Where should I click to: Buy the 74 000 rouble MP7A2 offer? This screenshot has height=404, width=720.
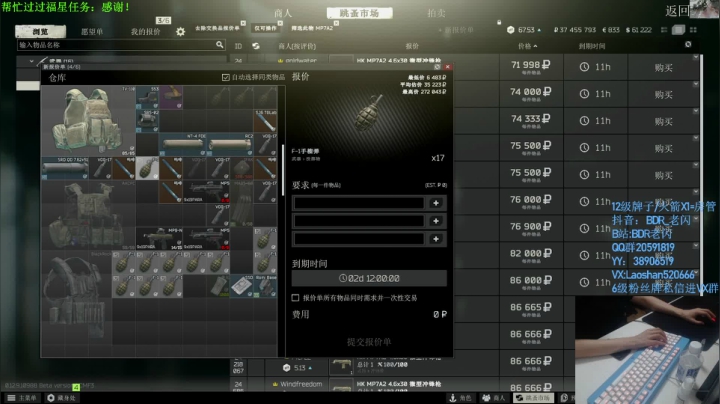664,95
